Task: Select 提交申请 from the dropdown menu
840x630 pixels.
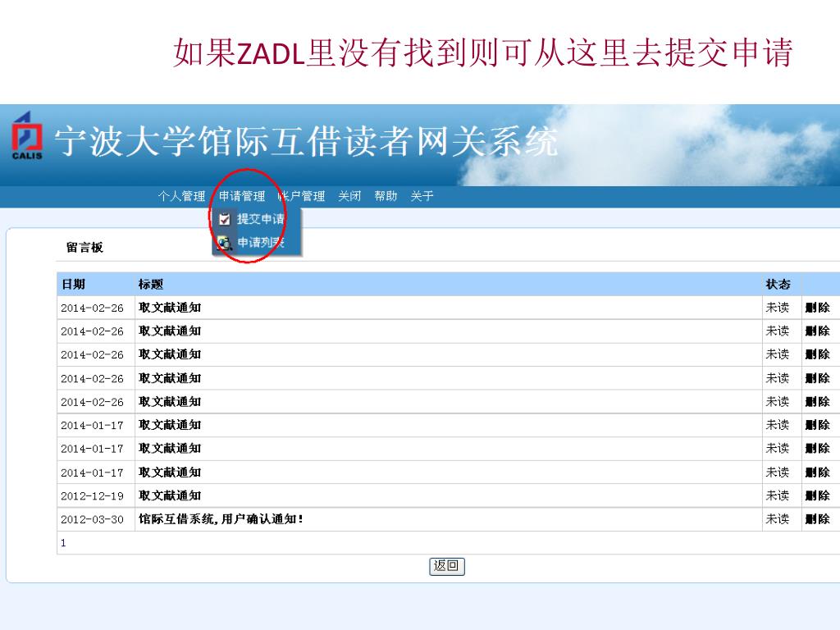Action: [261, 219]
